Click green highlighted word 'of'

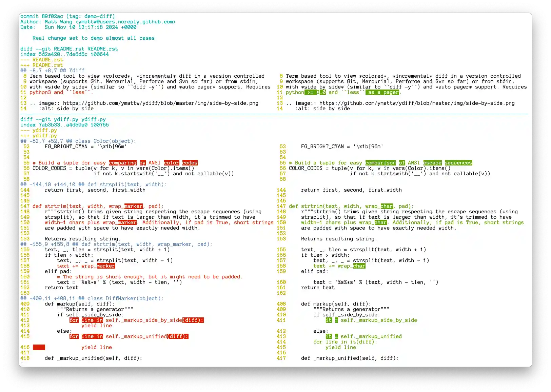point(402,163)
